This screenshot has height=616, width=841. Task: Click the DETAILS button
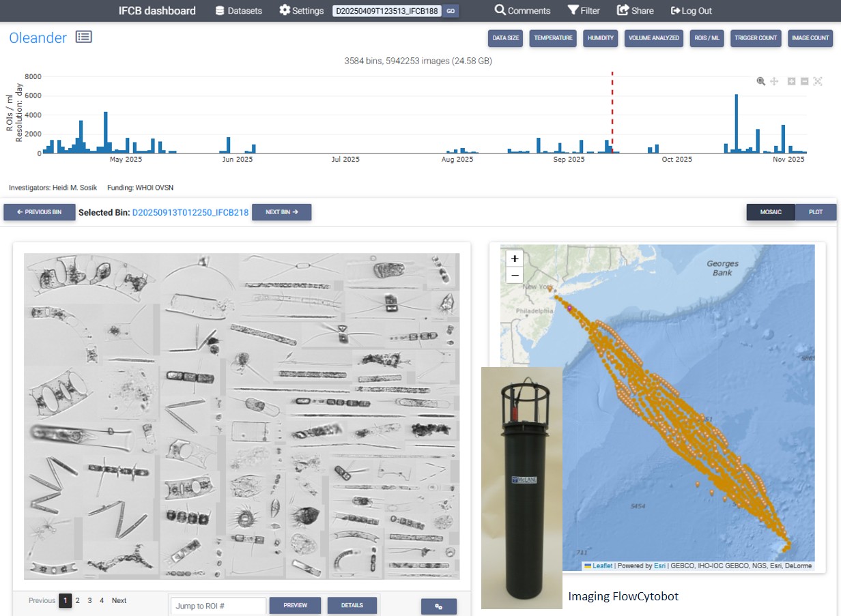pos(352,605)
